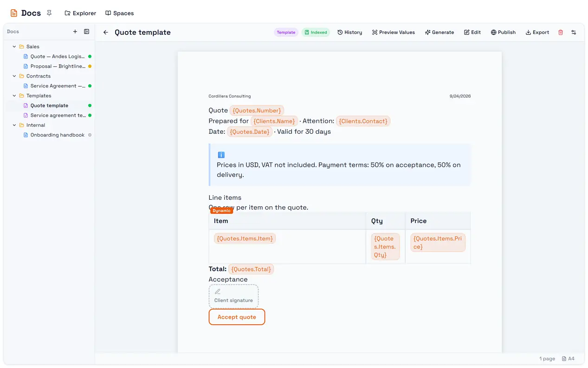The width and height of the screenshot is (588, 368).
Task: Select the Internal folder
Action: [x=35, y=125]
